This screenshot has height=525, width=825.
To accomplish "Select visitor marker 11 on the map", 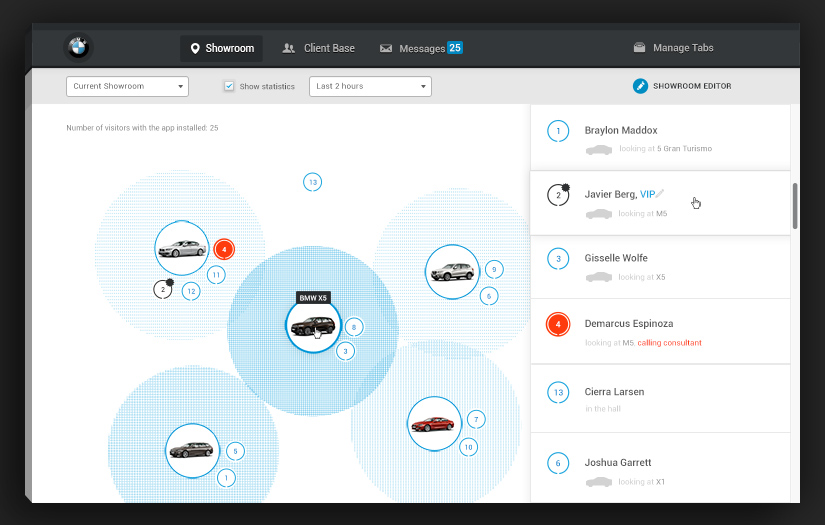I will (216, 275).
